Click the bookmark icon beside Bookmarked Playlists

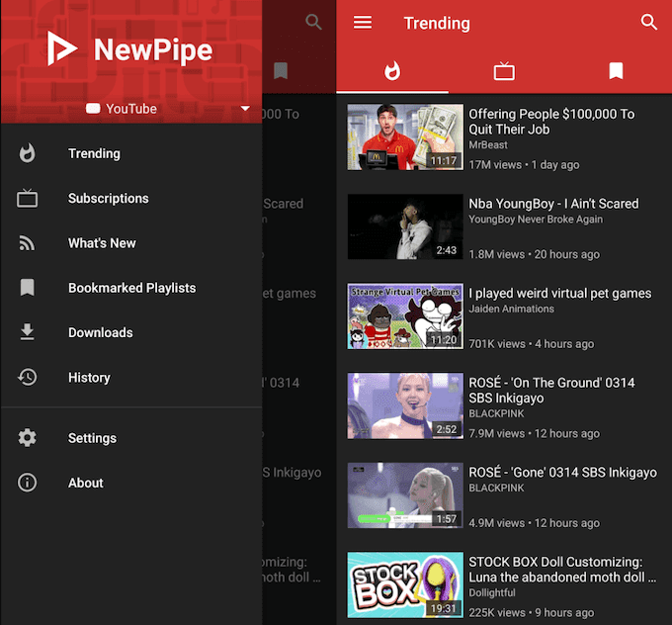tap(27, 288)
